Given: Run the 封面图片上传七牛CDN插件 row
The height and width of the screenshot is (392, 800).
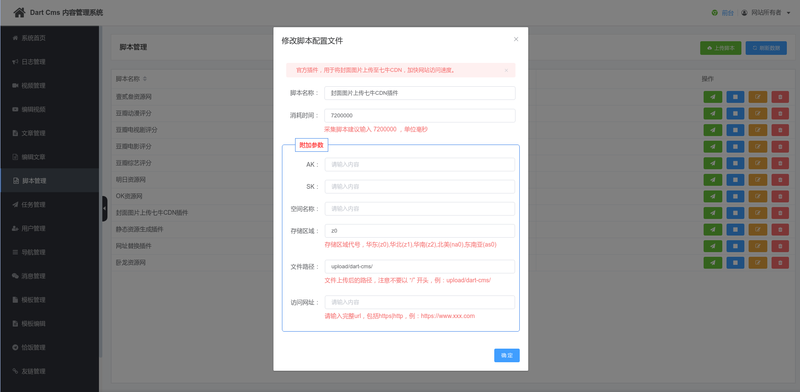Looking at the screenshot, I should click(712, 213).
